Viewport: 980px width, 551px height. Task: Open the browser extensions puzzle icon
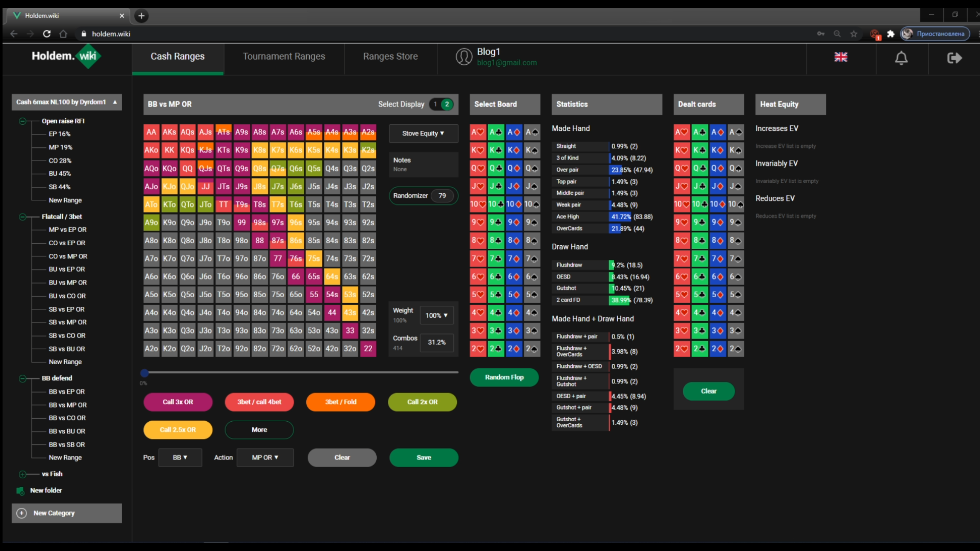click(x=890, y=34)
